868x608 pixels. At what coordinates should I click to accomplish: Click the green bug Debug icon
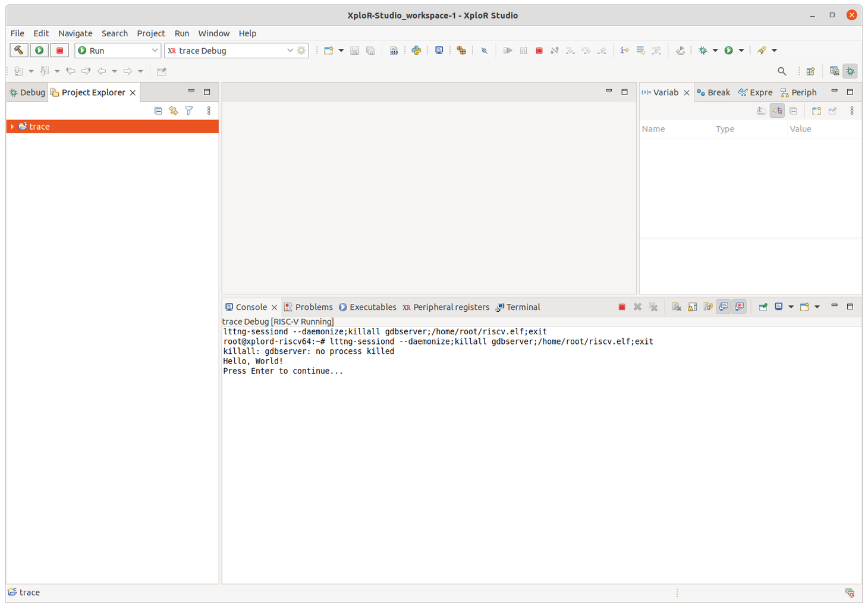coord(703,51)
